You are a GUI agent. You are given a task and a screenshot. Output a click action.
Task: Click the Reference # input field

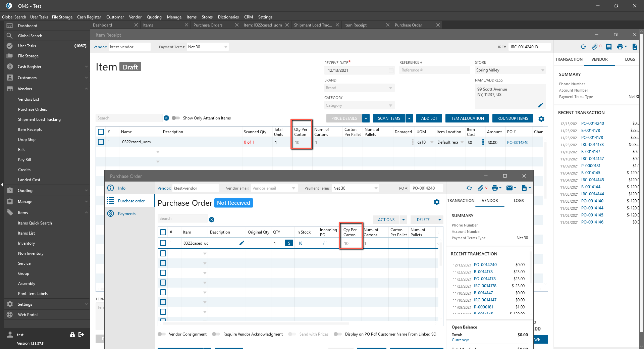coord(434,70)
